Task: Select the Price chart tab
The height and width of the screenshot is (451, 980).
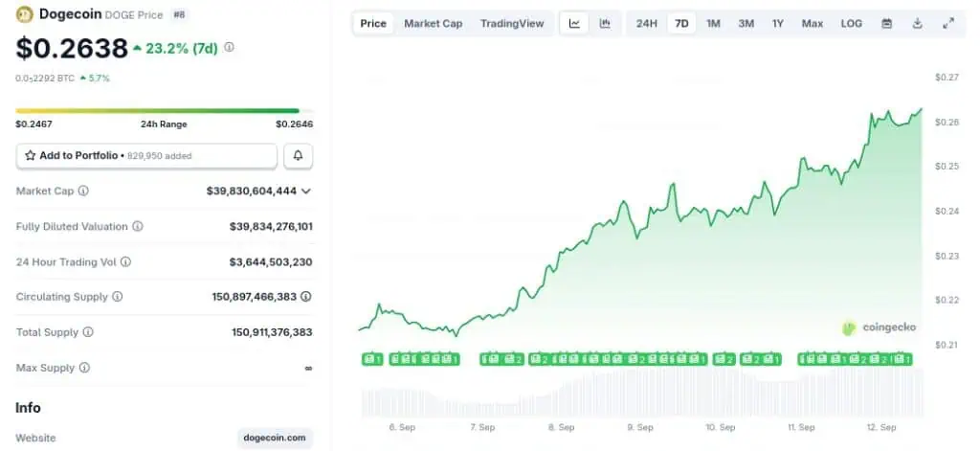Action: (373, 24)
